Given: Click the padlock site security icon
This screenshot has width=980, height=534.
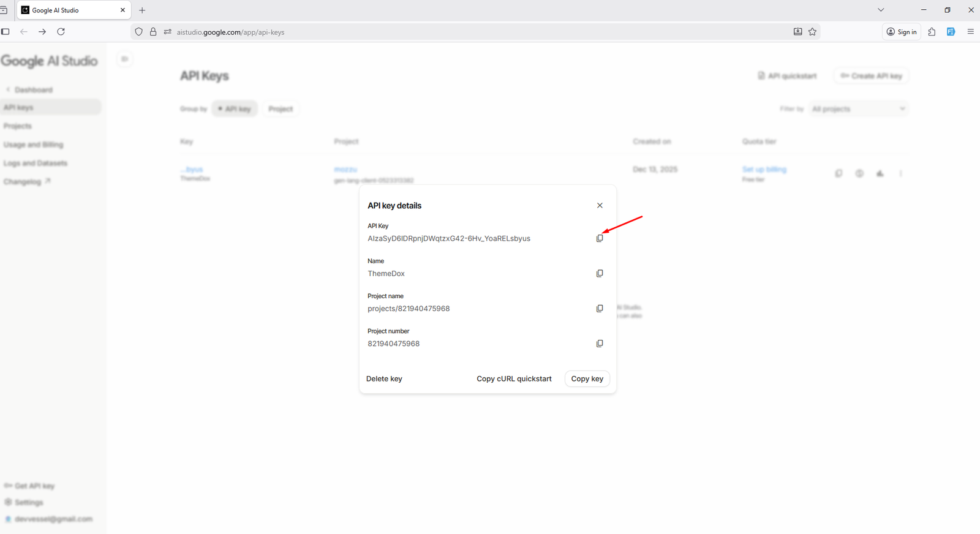Looking at the screenshot, I should [153, 32].
